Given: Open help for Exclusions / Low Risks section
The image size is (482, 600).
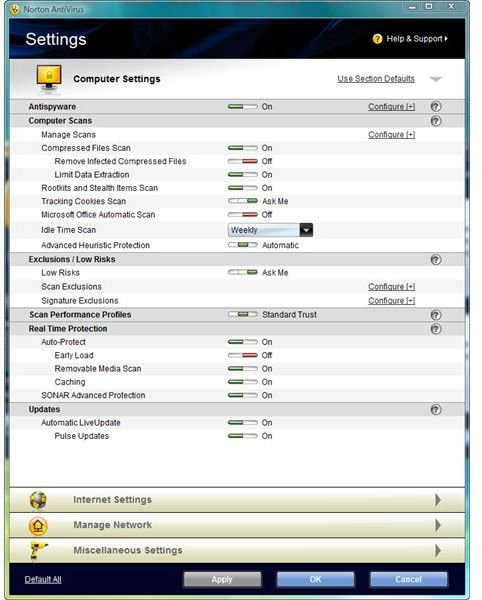Looking at the screenshot, I should [436, 260].
